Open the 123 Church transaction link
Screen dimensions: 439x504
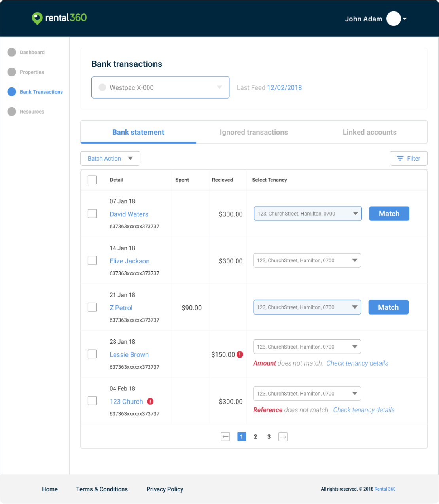126,402
